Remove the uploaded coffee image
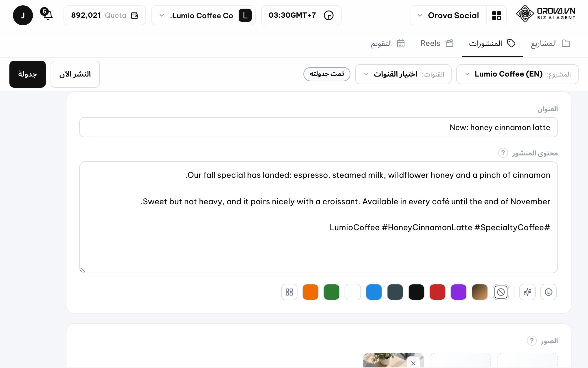The width and height of the screenshot is (588, 368). (x=413, y=363)
